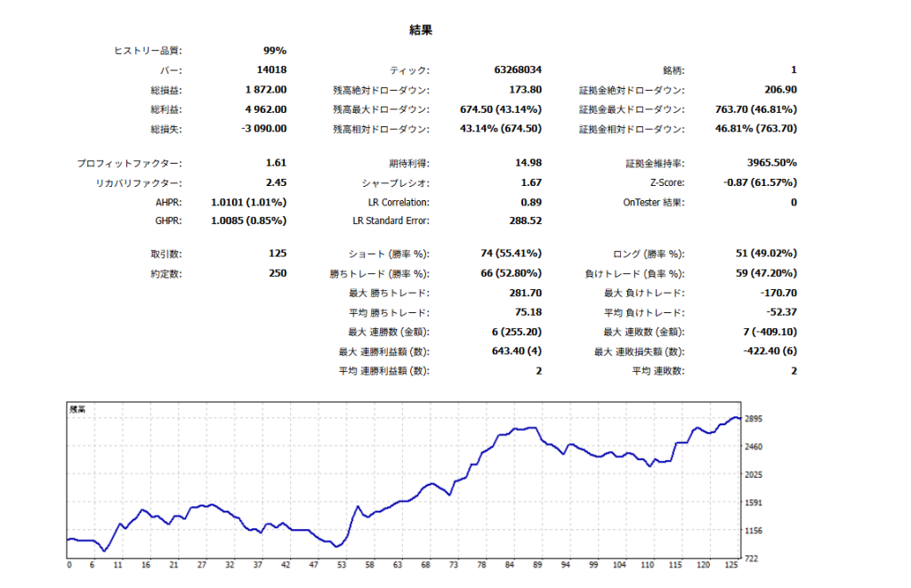Click the 総損益 value 1 872.00
This screenshot has height=588, width=911.
[x=266, y=90]
